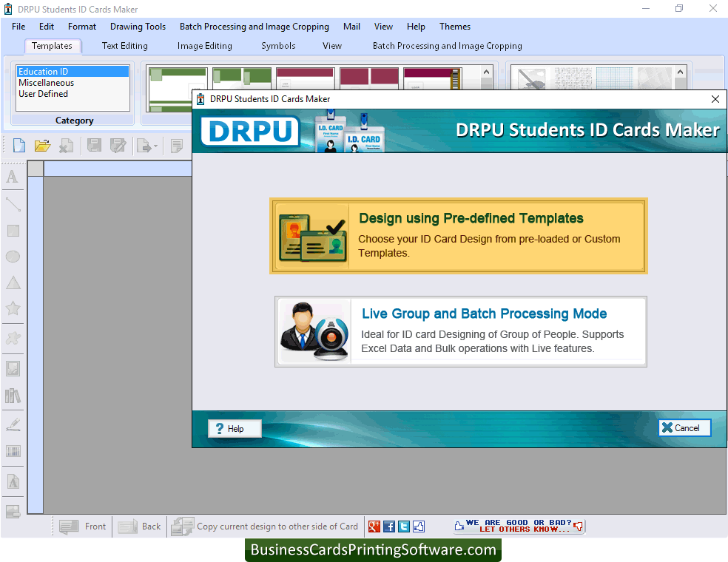
Task: Share on Google Plus icon
Action: pos(374,527)
